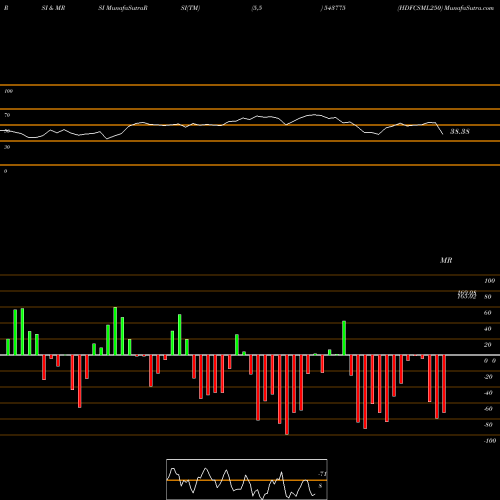Image resolution: width=500 pixels, height=500 pixels.
Task: Click the MR axis label -60
Action: pyautogui.click(x=488, y=409)
